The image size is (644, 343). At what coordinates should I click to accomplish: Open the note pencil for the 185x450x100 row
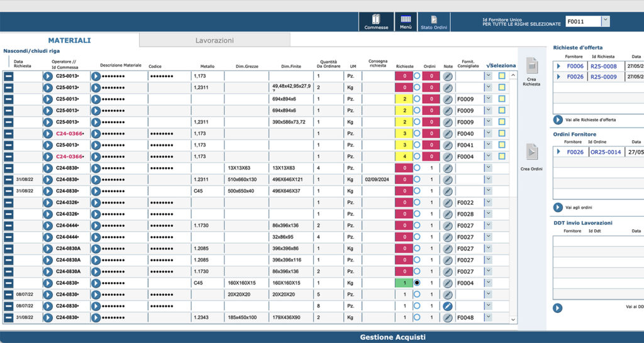point(448,318)
